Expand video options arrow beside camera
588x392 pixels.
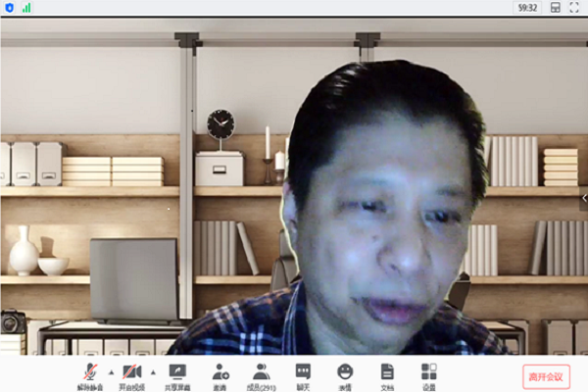coord(151,373)
